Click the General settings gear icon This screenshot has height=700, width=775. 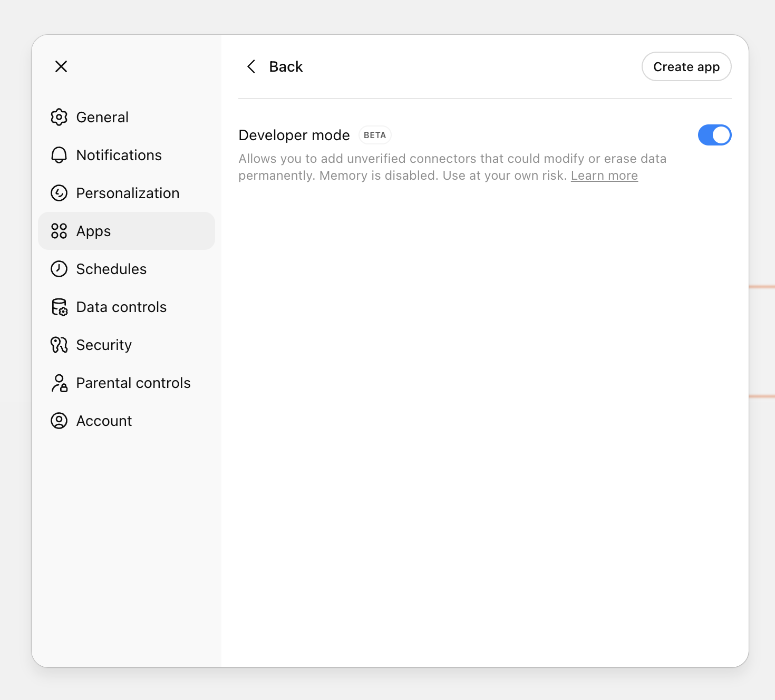pos(59,117)
